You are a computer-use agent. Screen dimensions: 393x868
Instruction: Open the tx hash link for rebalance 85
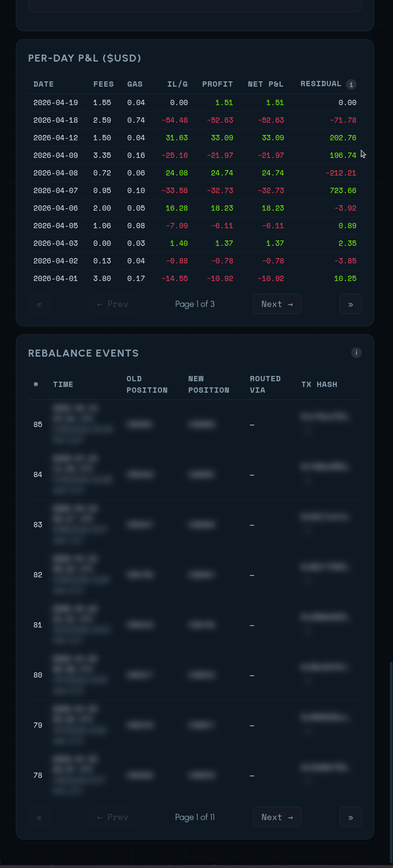click(325, 416)
